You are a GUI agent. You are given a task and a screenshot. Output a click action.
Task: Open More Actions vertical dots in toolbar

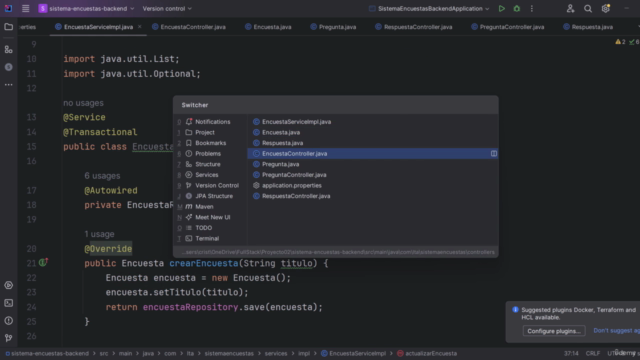(531, 9)
